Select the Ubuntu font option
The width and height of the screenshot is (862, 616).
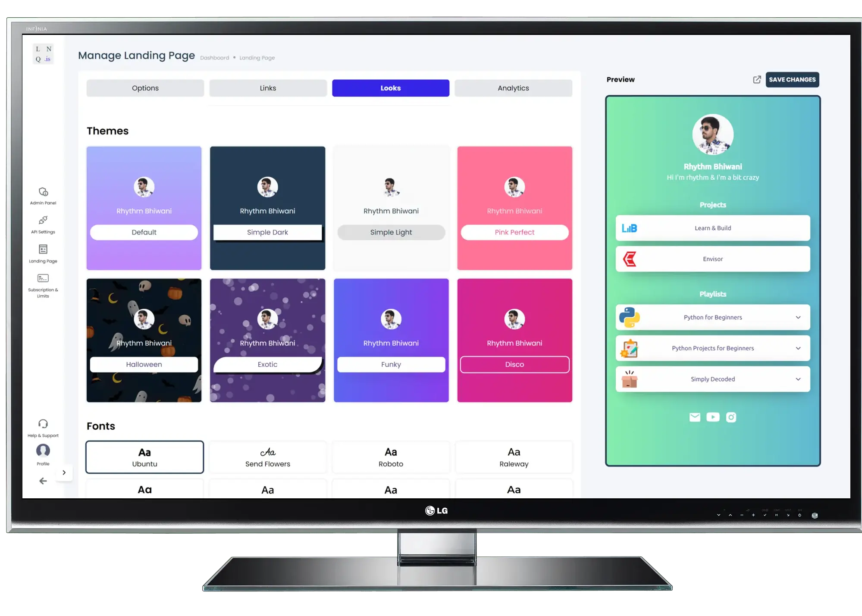click(144, 457)
